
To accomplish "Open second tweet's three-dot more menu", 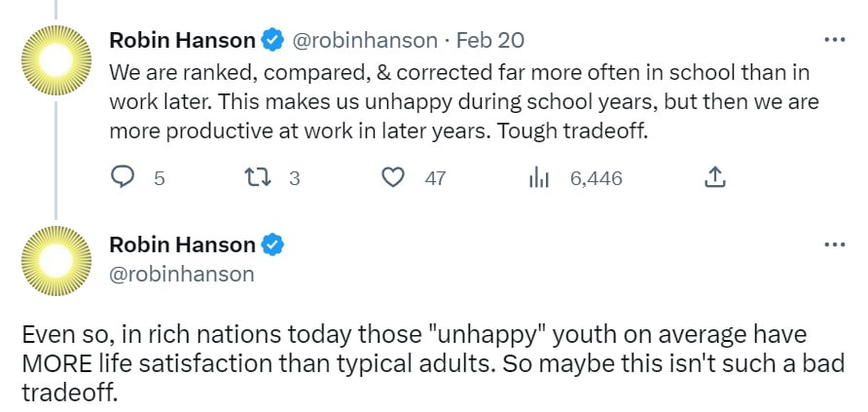I will pos(835,244).
